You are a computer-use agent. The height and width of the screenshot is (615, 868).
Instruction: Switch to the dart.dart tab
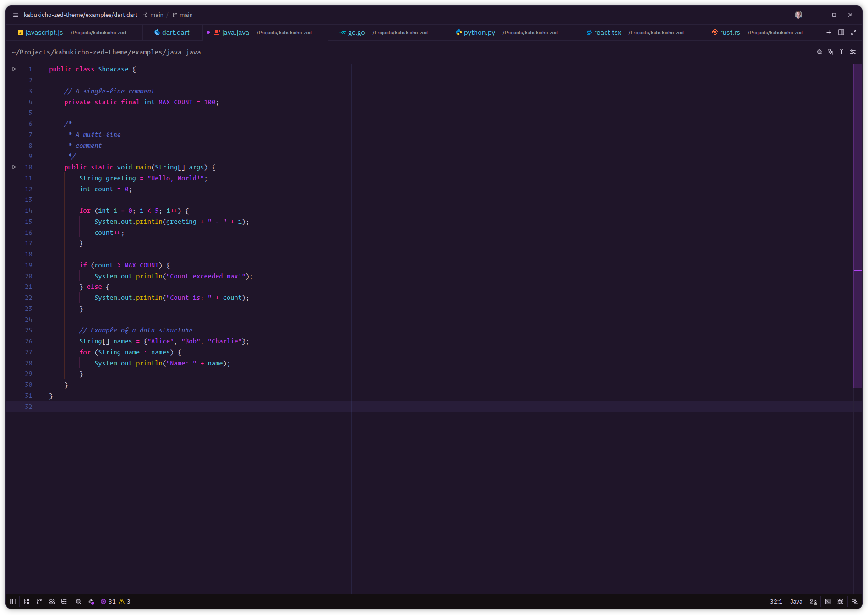coord(172,33)
